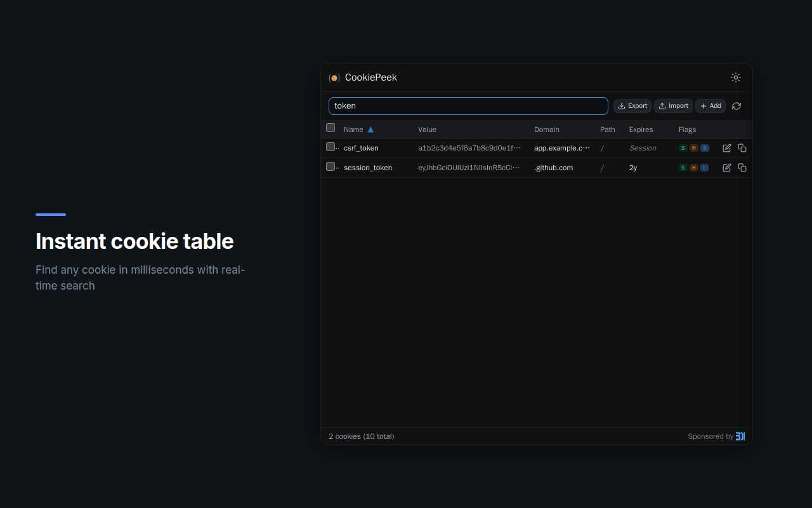This screenshot has height=508, width=812.
Task: Check the session_token row checkbox
Action: coord(331,166)
